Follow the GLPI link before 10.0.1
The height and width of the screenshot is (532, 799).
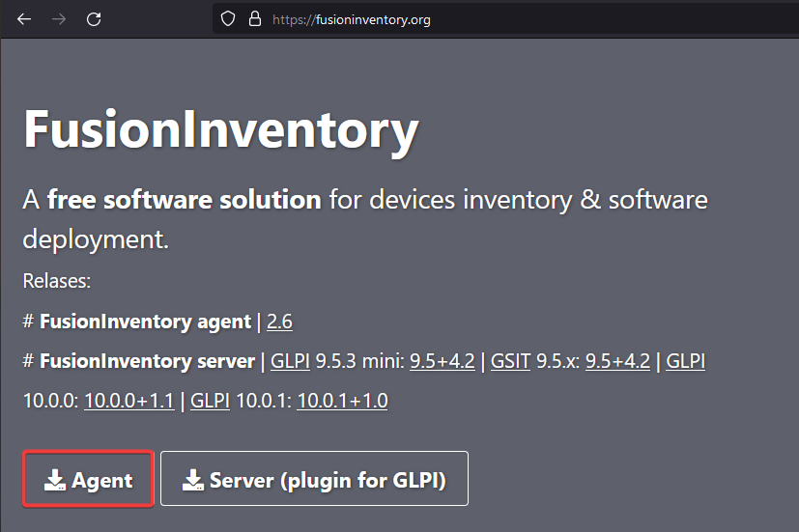(210, 401)
